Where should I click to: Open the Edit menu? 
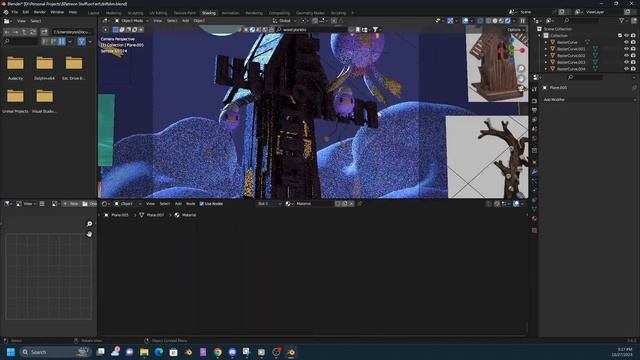tap(26, 12)
